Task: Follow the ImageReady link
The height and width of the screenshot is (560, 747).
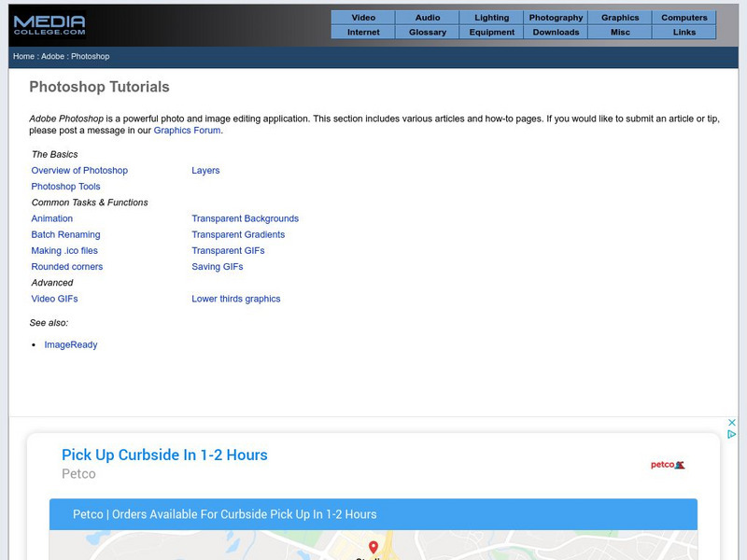Action: click(71, 345)
